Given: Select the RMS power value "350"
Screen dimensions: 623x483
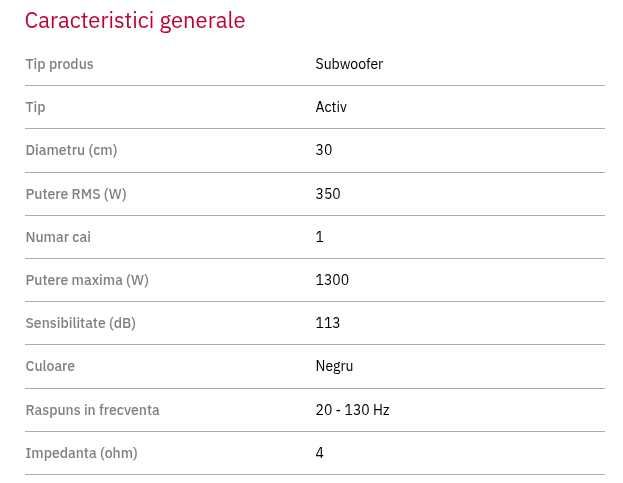Looking at the screenshot, I should tap(328, 194).
